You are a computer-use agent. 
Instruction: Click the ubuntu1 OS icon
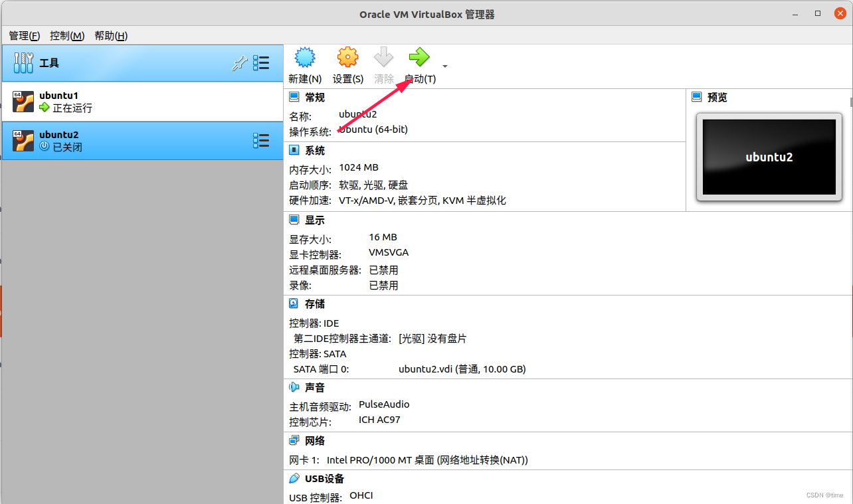[23, 102]
